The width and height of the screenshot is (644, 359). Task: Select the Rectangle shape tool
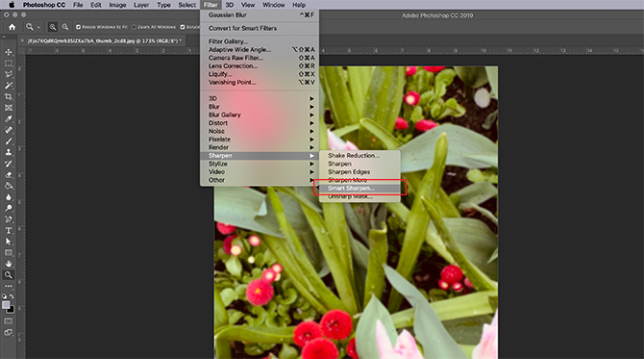(x=9, y=253)
